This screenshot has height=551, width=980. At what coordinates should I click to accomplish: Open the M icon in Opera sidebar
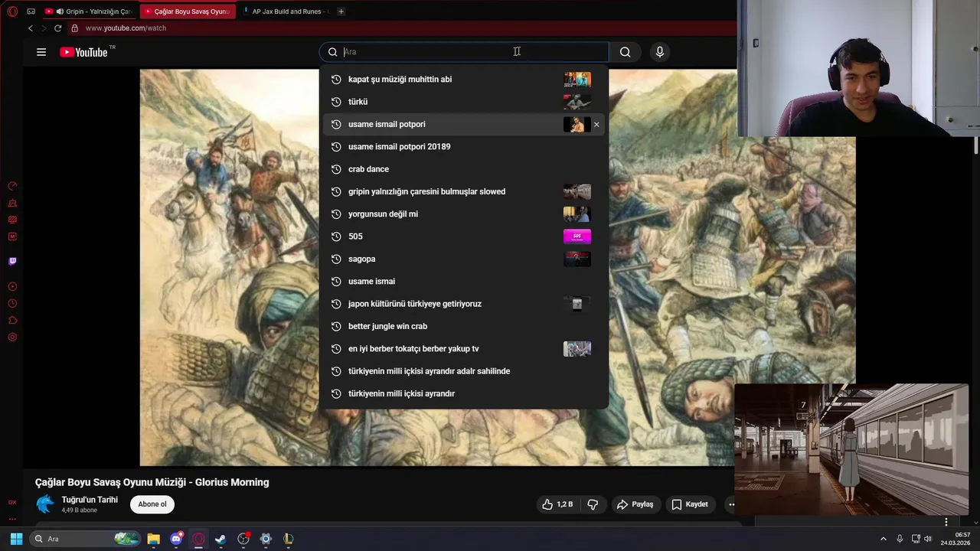point(12,236)
